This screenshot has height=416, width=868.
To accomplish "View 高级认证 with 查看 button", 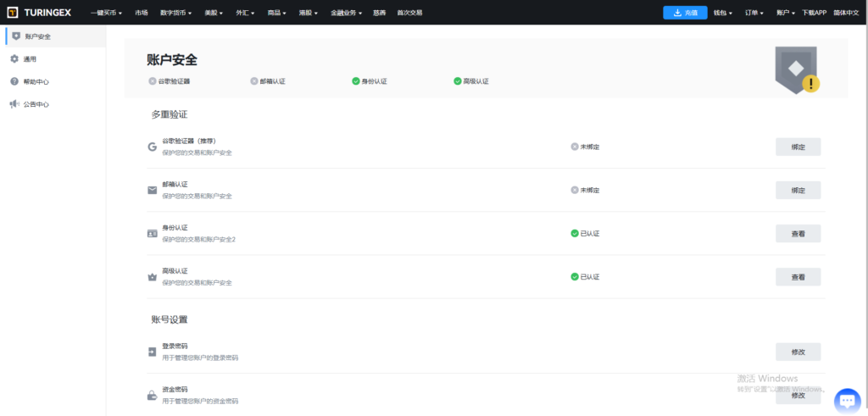I will pos(798,277).
